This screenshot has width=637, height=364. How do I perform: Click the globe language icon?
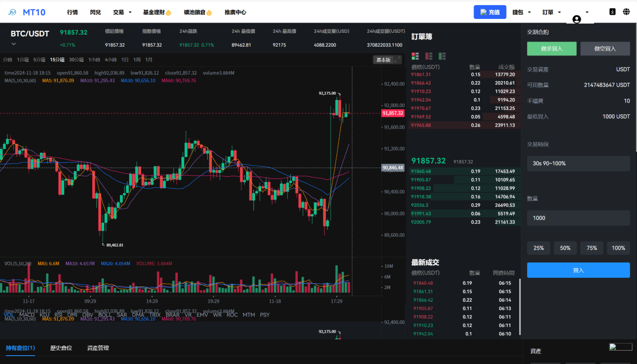coord(626,12)
